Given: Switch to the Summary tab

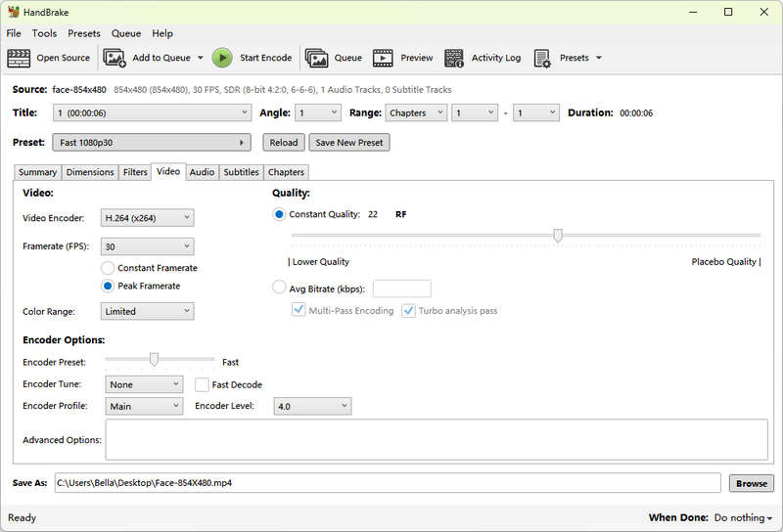Looking at the screenshot, I should tap(37, 172).
